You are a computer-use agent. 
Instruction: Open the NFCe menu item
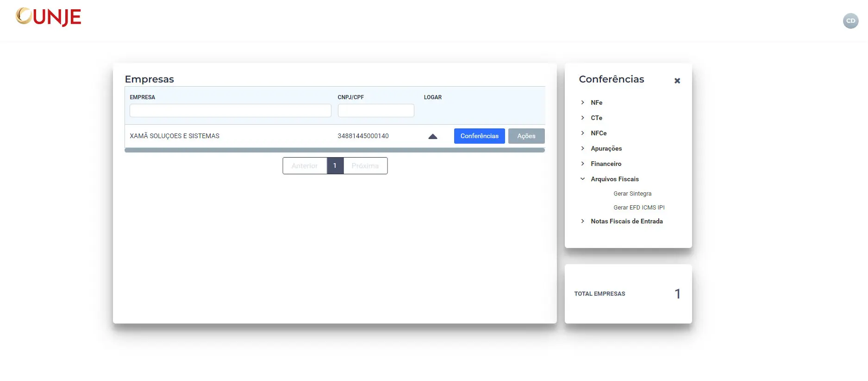tap(599, 133)
